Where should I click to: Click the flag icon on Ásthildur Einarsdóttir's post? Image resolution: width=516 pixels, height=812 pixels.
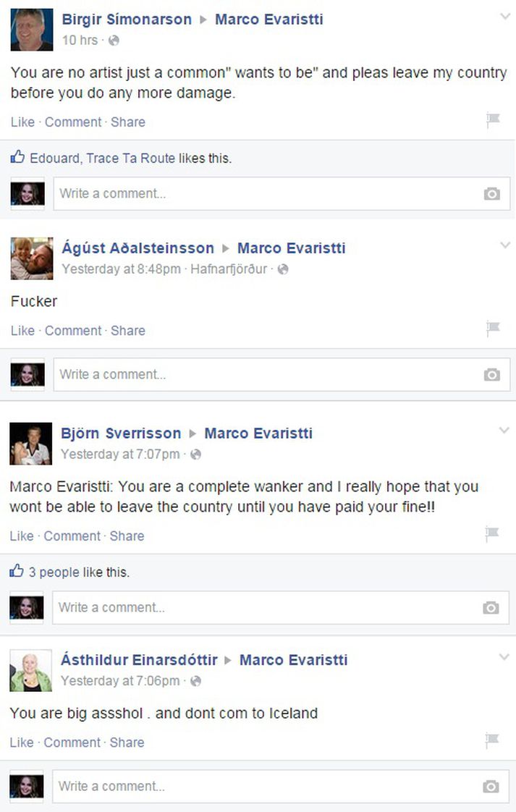pyautogui.click(x=491, y=740)
